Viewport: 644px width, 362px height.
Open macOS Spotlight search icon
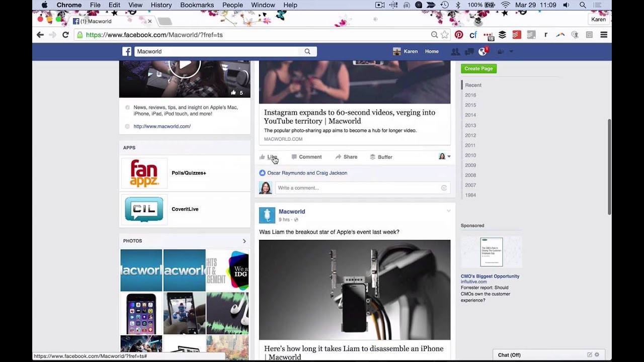point(583,5)
